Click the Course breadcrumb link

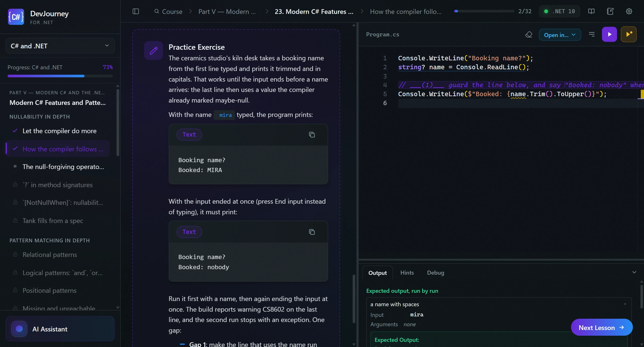[x=172, y=12]
